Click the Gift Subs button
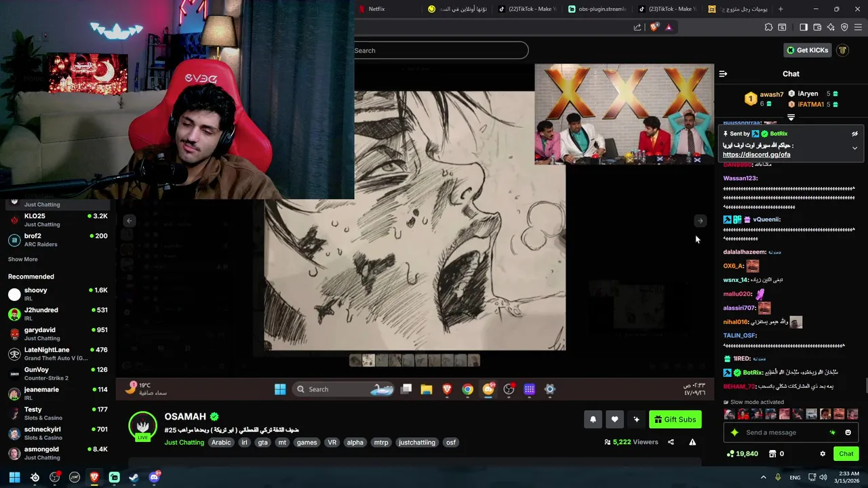This screenshot has height=488, width=868. [675, 420]
